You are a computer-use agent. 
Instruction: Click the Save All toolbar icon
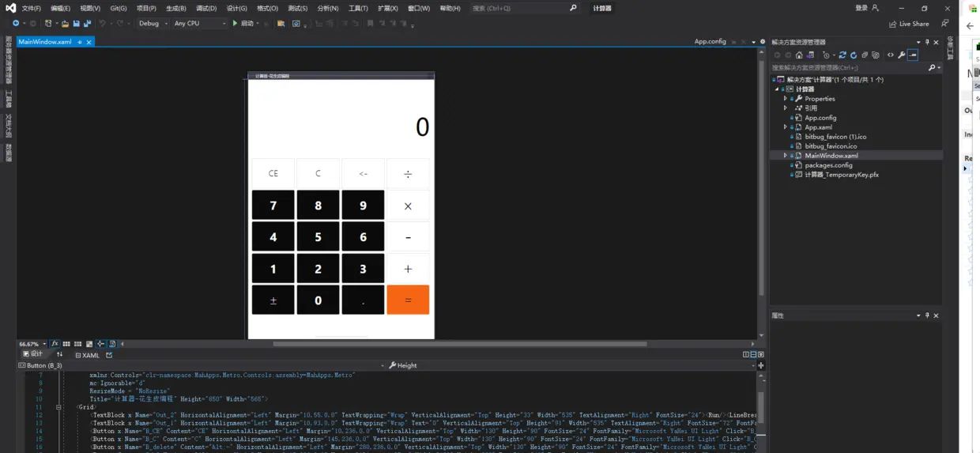[87, 24]
